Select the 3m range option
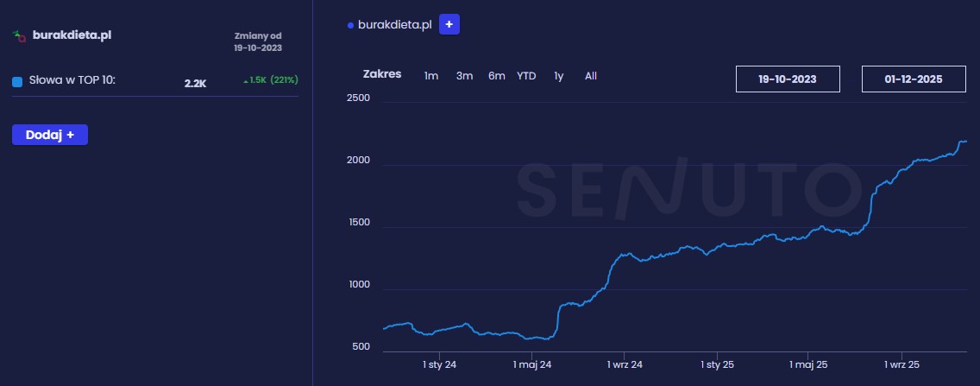This screenshot has width=980, height=386. 464,76
